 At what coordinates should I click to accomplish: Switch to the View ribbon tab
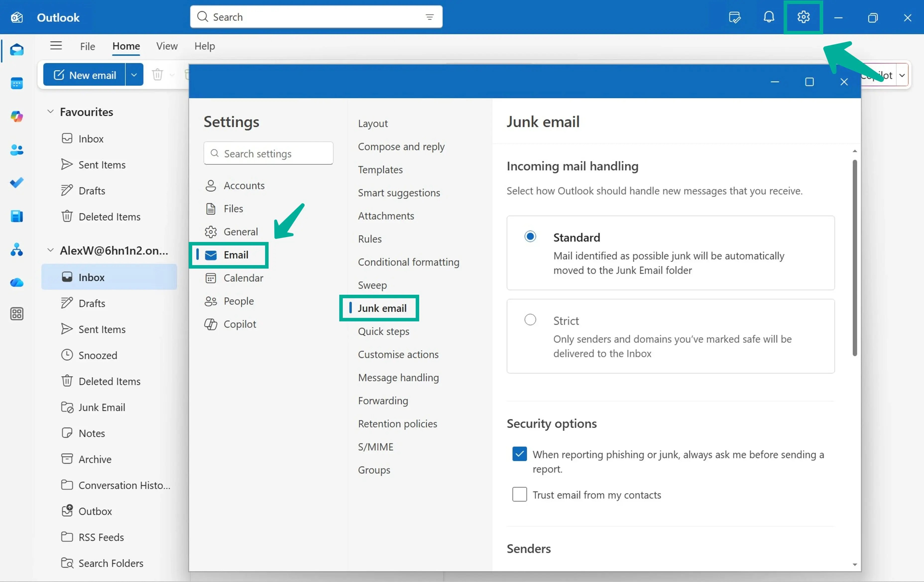pyautogui.click(x=167, y=46)
